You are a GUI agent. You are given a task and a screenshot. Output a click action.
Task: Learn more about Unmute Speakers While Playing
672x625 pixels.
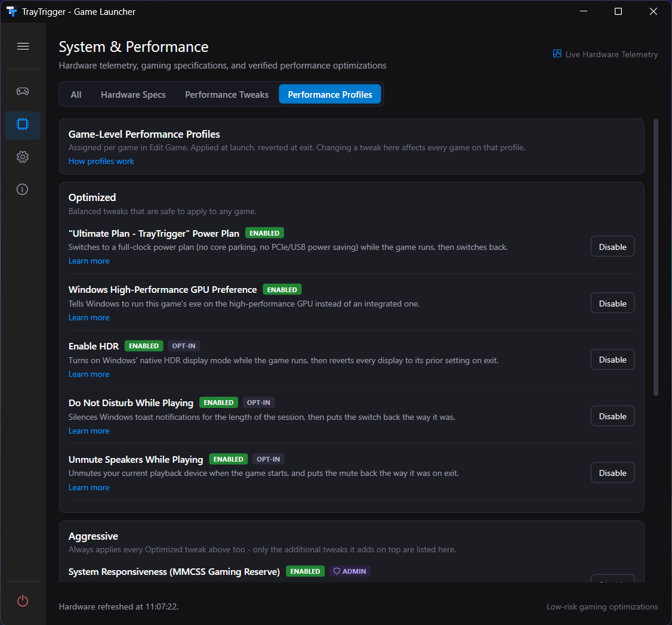coord(89,487)
